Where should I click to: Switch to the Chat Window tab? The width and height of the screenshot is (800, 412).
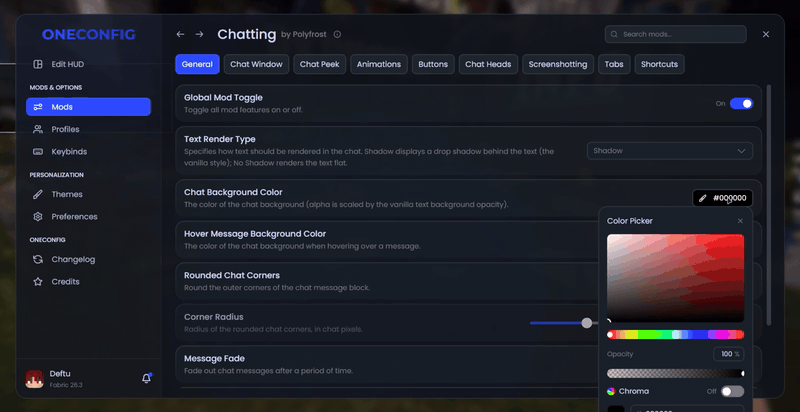[x=256, y=64]
